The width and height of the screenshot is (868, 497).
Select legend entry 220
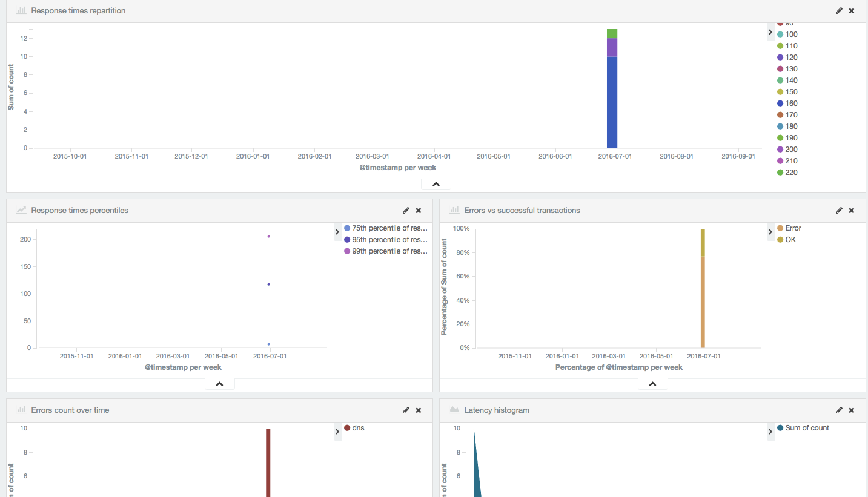(787, 173)
